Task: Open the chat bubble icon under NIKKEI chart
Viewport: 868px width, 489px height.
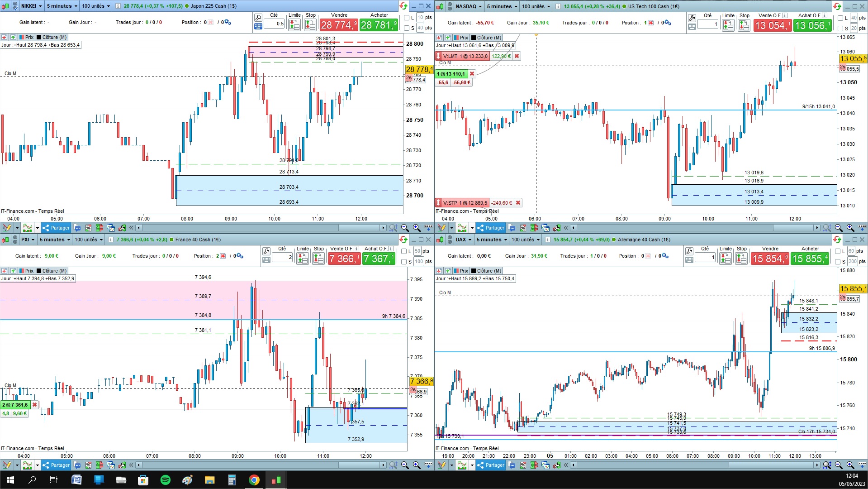Action: [x=77, y=228]
